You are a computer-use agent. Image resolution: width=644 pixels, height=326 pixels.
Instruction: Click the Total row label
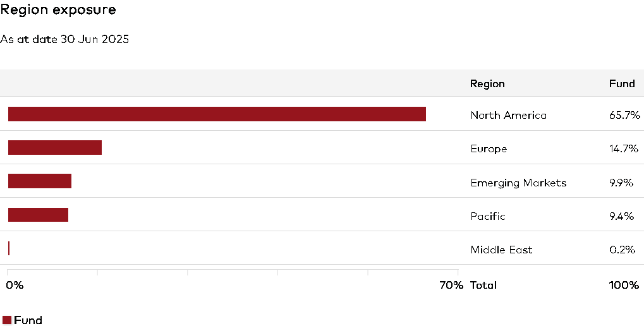pos(483,285)
